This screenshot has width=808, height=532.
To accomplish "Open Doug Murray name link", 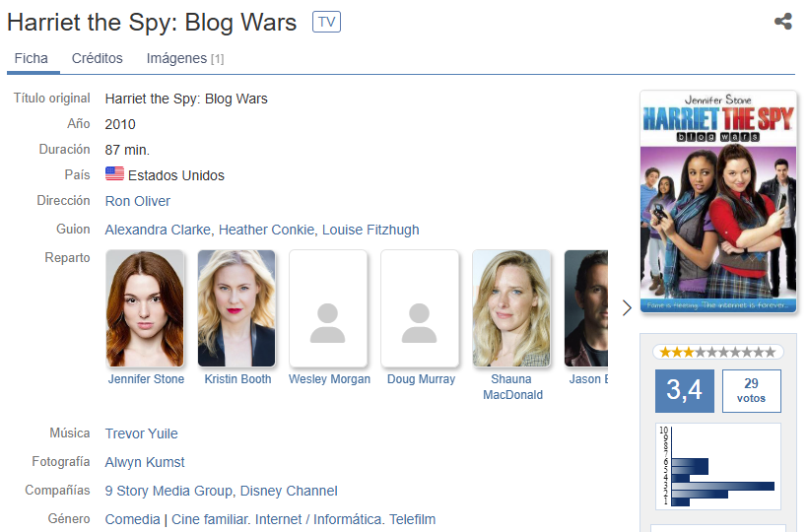I will [x=421, y=379].
